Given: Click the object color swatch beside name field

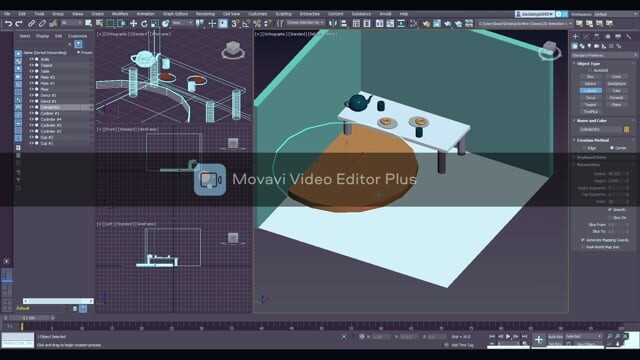Looking at the screenshot, I should [x=627, y=129].
